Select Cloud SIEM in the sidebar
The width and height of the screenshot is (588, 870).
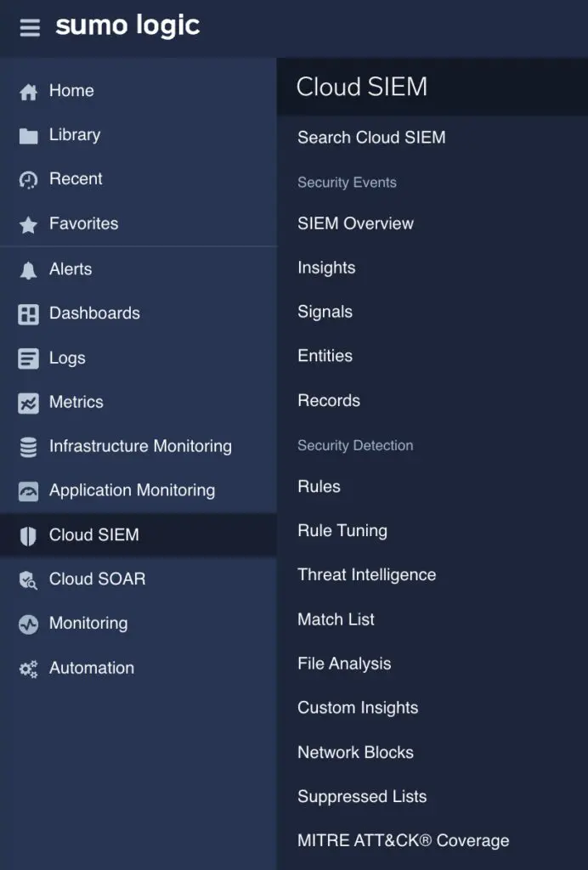point(93,534)
